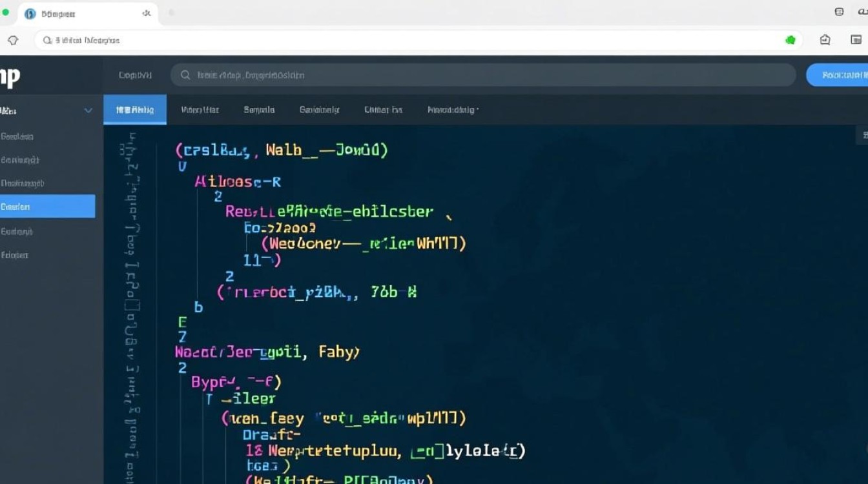This screenshot has height=484, width=868.
Task: Click the green extension icon in address bar
Action: point(790,40)
